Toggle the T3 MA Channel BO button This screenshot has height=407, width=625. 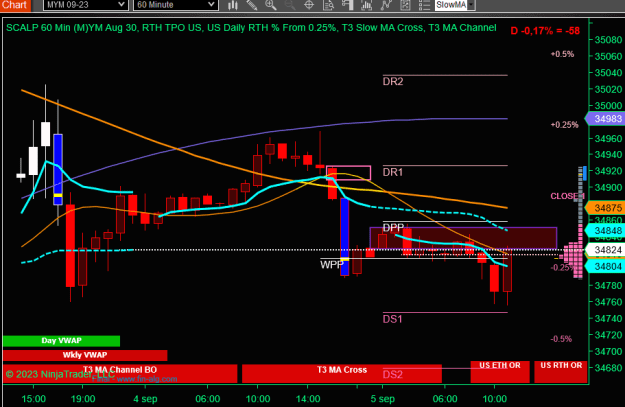click(x=120, y=374)
